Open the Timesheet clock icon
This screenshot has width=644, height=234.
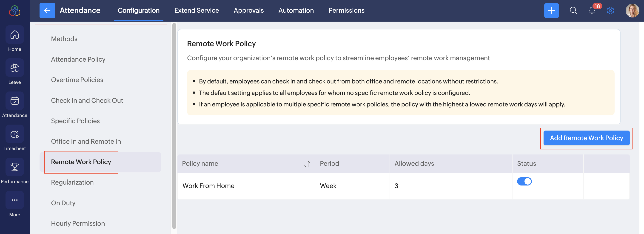point(14,134)
